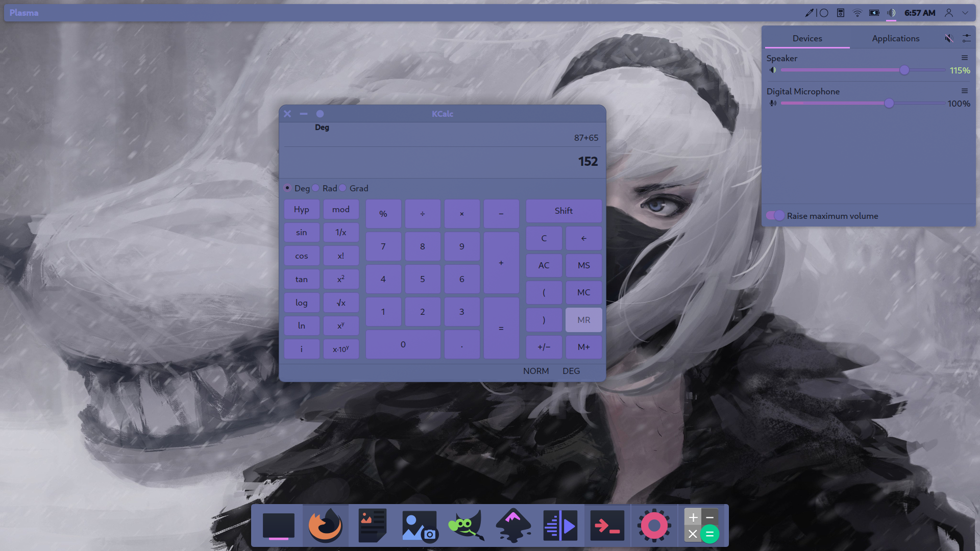This screenshot has height=551, width=980.
Task: Open the Wi-Fi network tray icon
Action: pyautogui.click(x=857, y=13)
